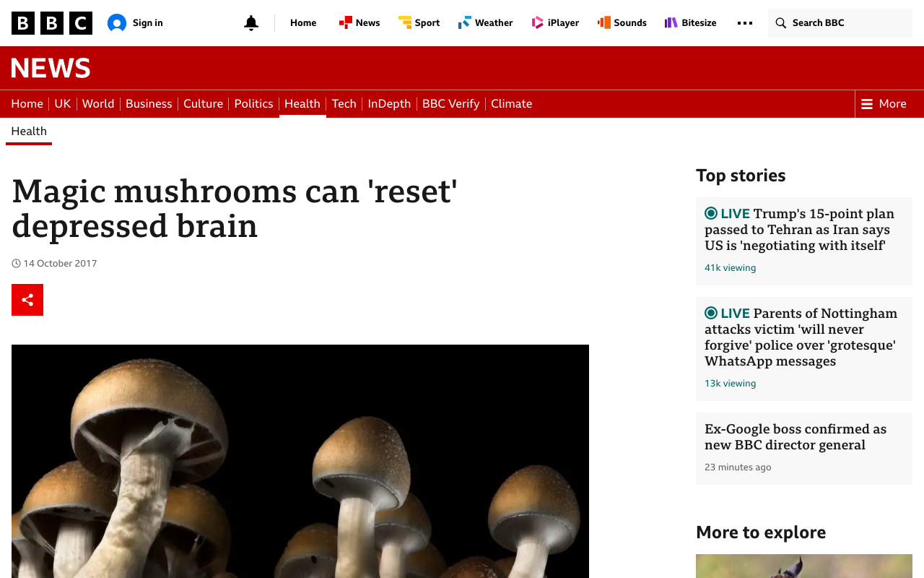Expand the three-dot more services menu
The width and height of the screenshot is (924, 578).
745,23
